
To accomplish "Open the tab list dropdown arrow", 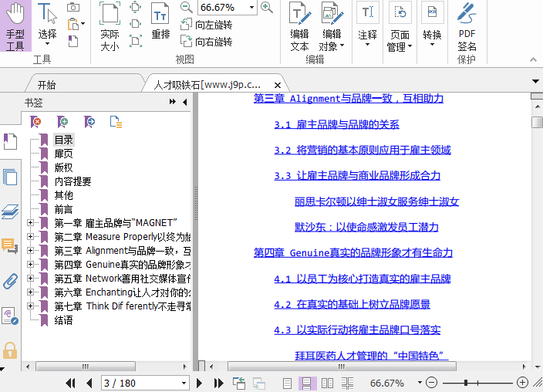I will (x=535, y=82).
